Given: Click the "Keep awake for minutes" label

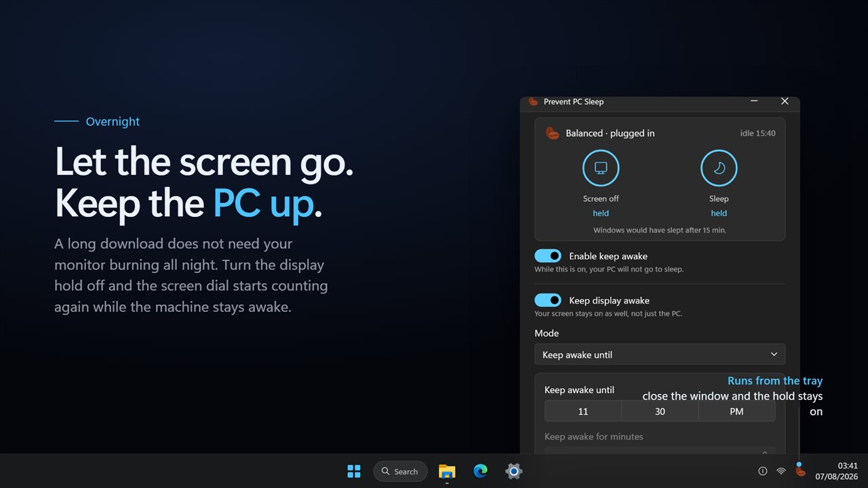Looking at the screenshot, I should (594, 436).
